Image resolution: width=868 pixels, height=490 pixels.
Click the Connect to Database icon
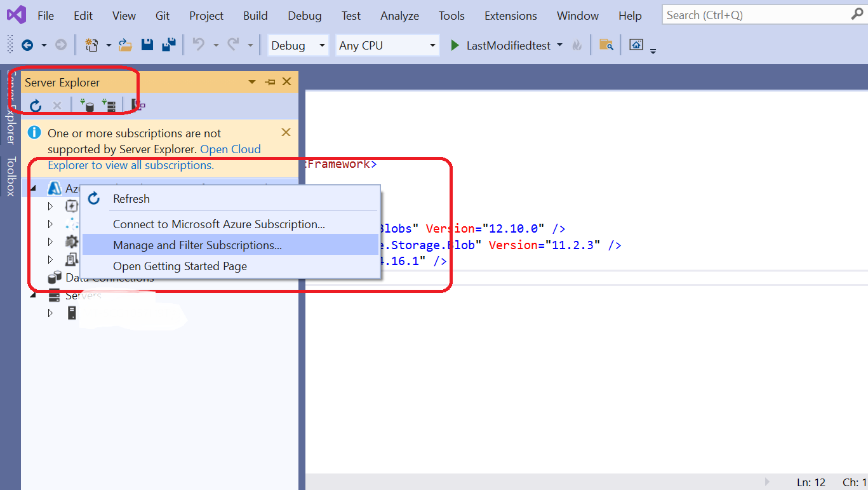click(x=88, y=105)
